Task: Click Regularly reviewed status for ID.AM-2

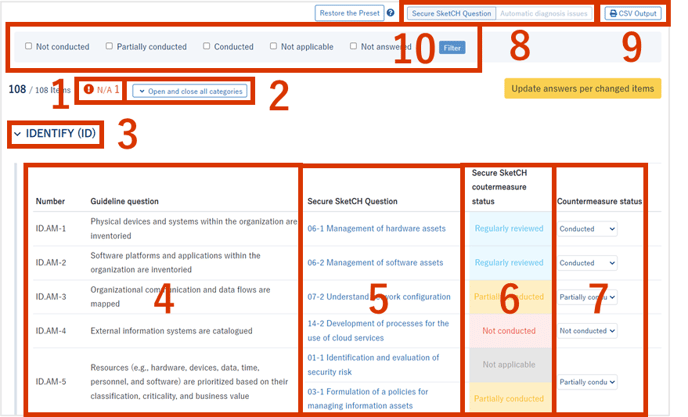Action: tap(509, 262)
